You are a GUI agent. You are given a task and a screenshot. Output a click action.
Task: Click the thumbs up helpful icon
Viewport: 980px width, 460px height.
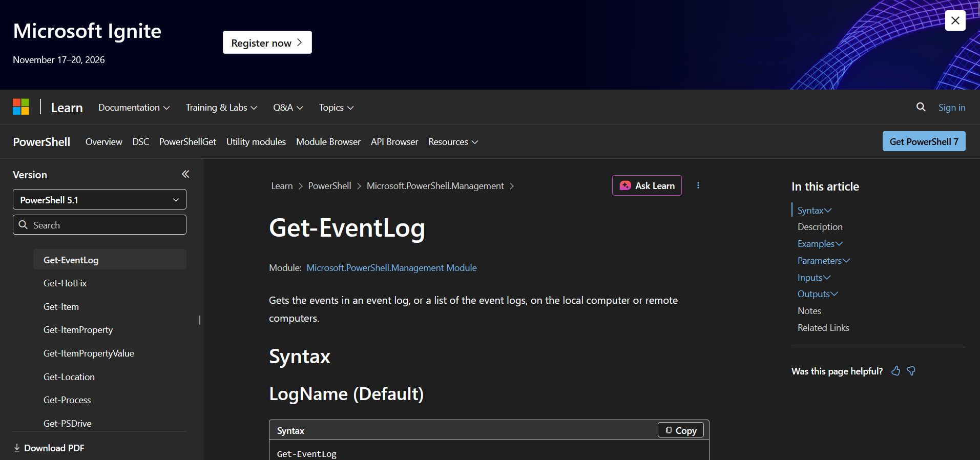895,371
